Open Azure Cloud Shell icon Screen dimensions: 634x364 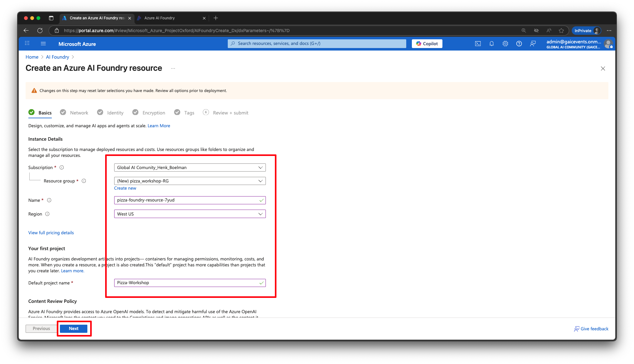pos(478,44)
